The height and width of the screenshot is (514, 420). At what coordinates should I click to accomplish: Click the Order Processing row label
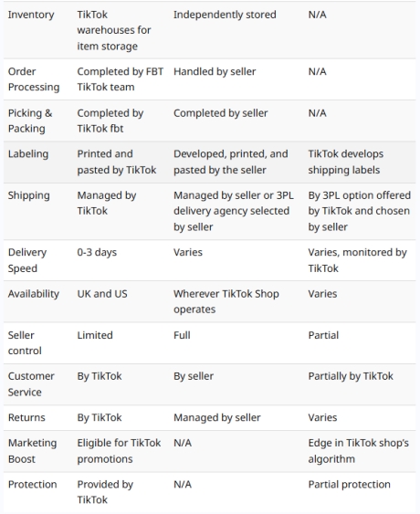34,79
